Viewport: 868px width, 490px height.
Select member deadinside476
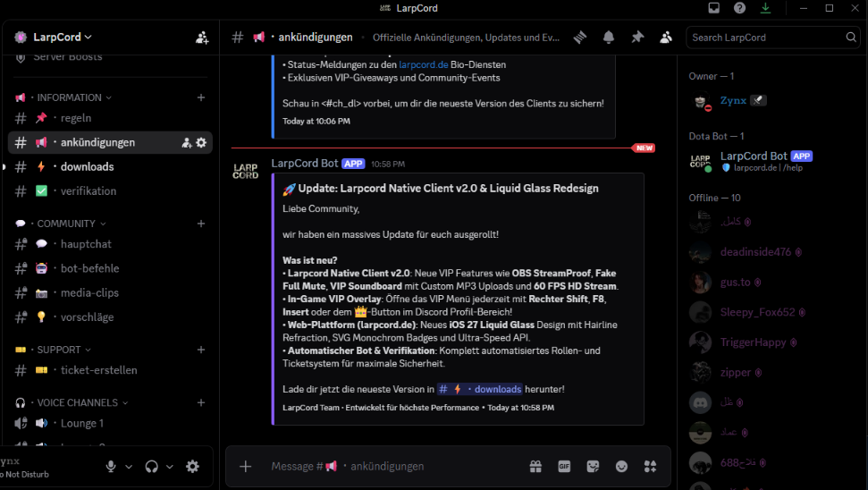pos(772,252)
